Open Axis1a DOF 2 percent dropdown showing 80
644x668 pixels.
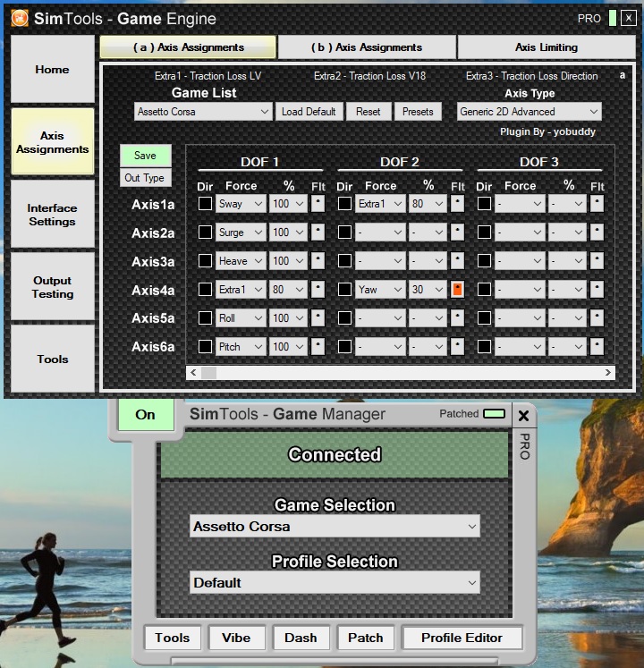pyautogui.click(x=428, y=204)
